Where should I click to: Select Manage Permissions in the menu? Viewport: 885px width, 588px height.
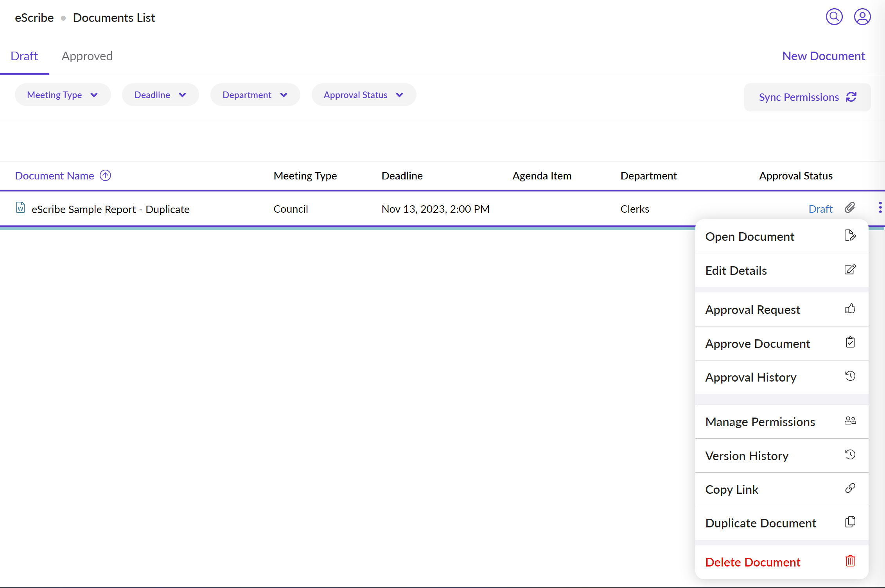click(760, 422)
